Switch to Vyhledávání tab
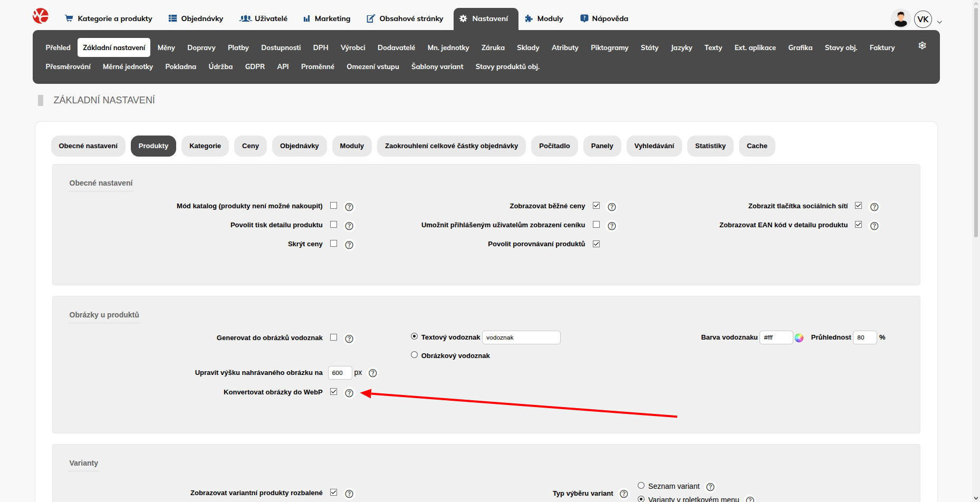The height and width of the screenshot is (502, 980). pyautogui.click(x=654, y=146)
